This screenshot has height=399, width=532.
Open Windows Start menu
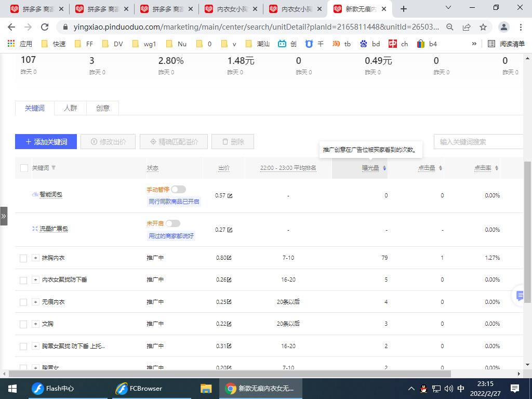tap(12, 389)
